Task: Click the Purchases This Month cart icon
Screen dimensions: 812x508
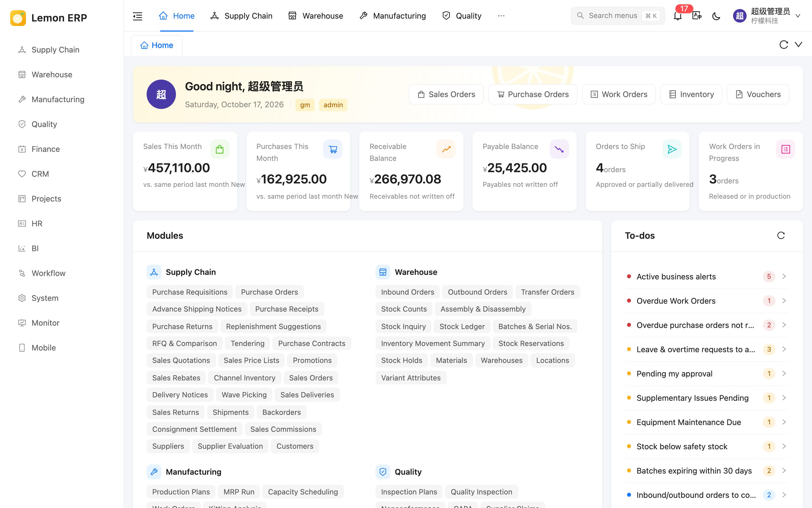Action: tap(333, 149)
